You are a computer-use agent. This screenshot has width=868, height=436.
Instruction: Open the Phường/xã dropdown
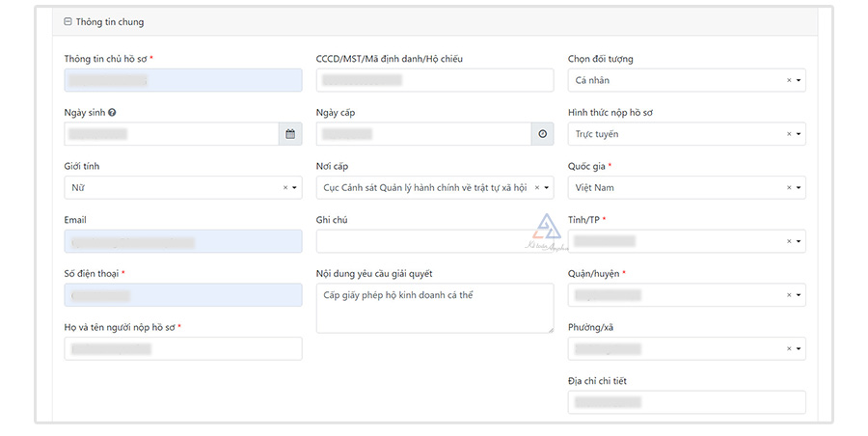(798, 348)
